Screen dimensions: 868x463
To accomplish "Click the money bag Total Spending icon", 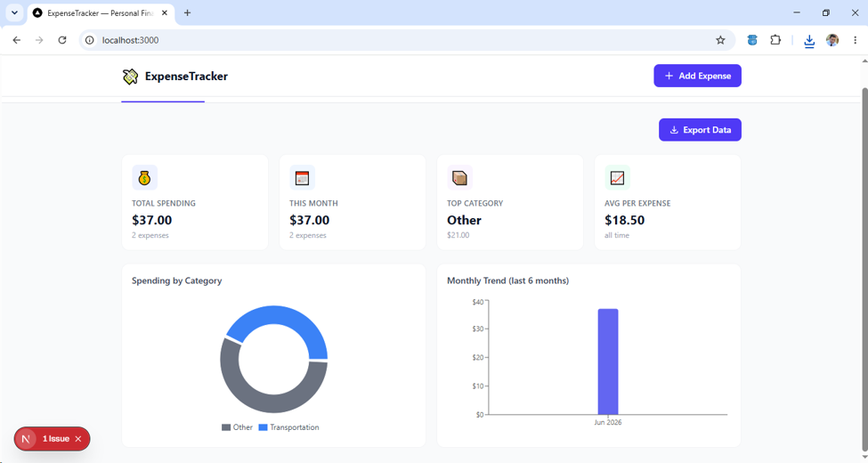I will click(x=144, y=178).
